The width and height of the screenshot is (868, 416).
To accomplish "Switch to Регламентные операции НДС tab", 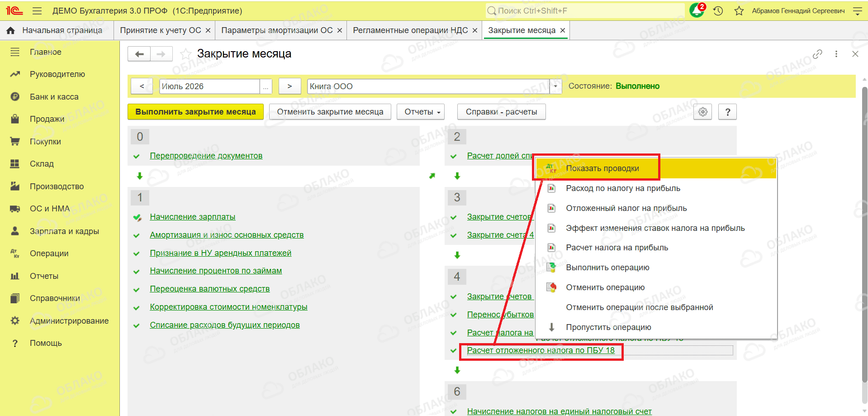I will tap(410, 30).
